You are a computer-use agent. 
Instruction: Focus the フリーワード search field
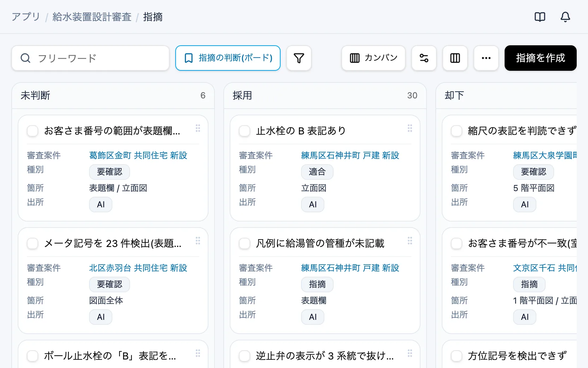pos(90,58)
